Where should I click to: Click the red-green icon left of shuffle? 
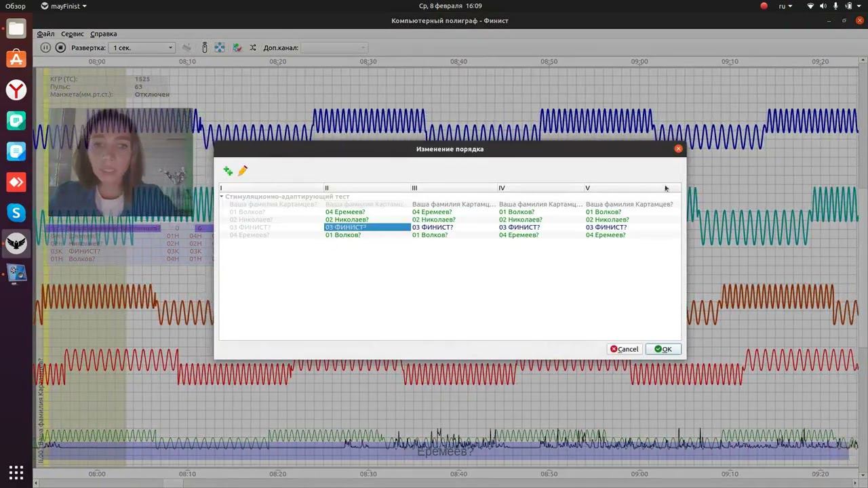[237, 47]
